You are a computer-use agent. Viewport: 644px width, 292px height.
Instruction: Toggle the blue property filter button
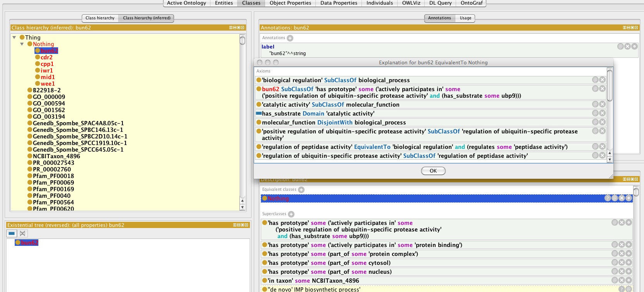pos(12,233)
